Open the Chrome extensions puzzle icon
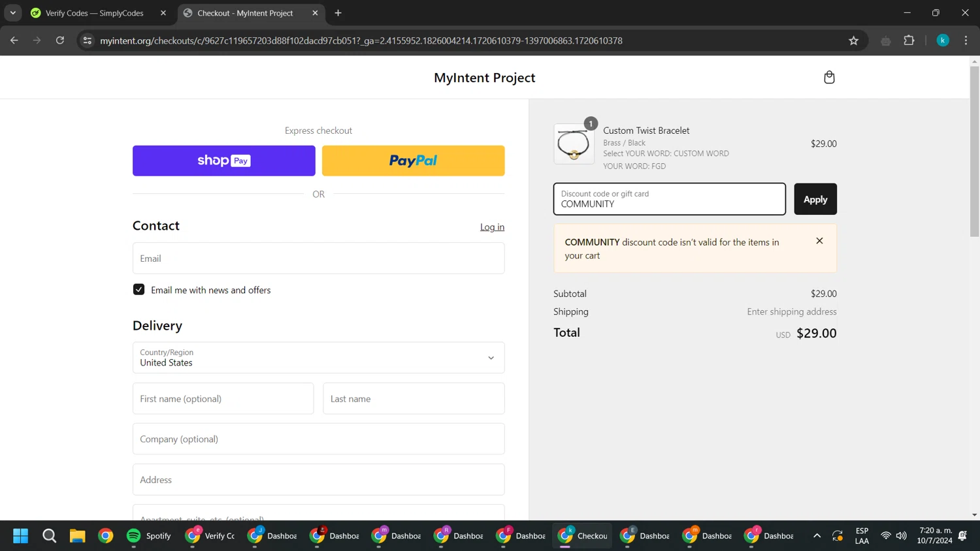 (x=909, y=40)
